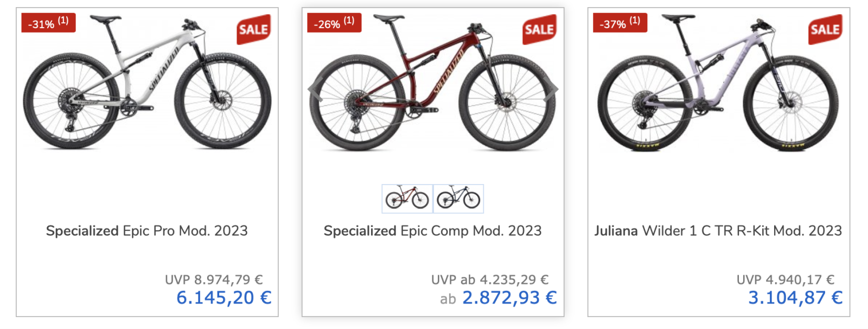The height and width of the screenshot is (329, 868).
Task: Click the 2.872,93 € sale price
Action: point(509,298)
